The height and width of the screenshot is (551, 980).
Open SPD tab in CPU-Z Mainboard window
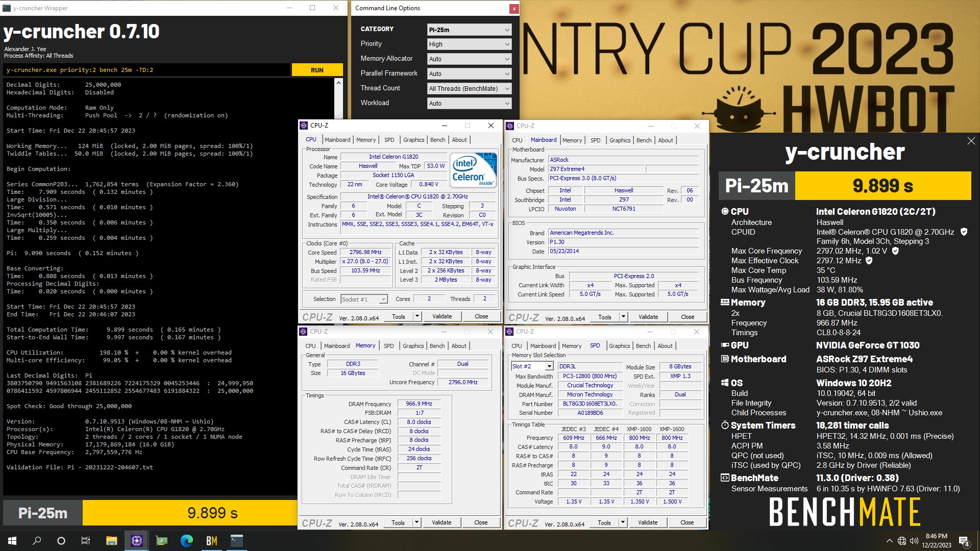click(x=595, y=140)
